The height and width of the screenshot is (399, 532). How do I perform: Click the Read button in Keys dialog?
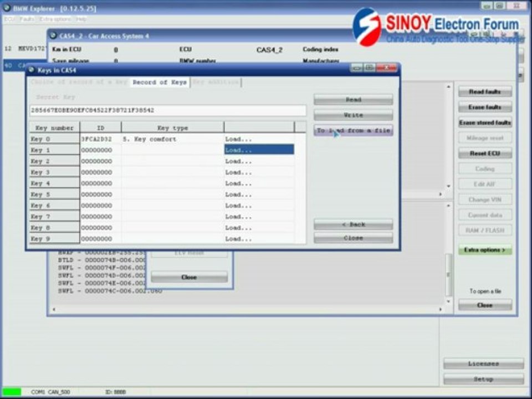point(353,99)
